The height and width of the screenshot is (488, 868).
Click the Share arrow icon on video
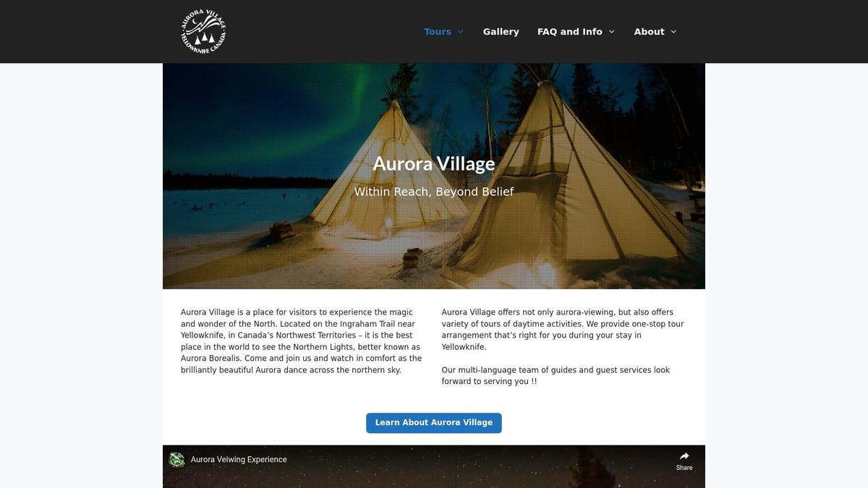(x=684, y=456)
